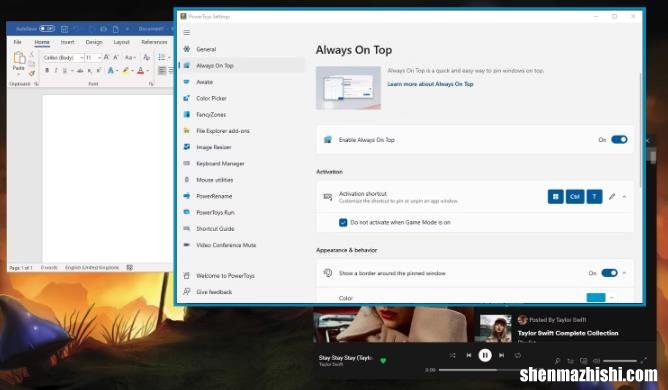The image size is (668, 390).
Task: Click the Grow Font icon in Word
Action: pos(107,57)
